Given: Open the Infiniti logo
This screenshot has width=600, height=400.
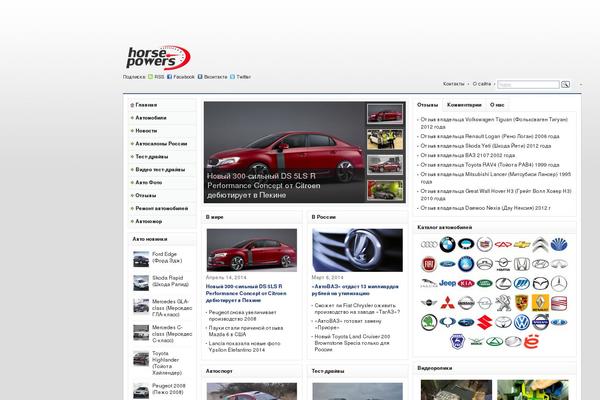Looking at the screenshot, I should point(559,264).
